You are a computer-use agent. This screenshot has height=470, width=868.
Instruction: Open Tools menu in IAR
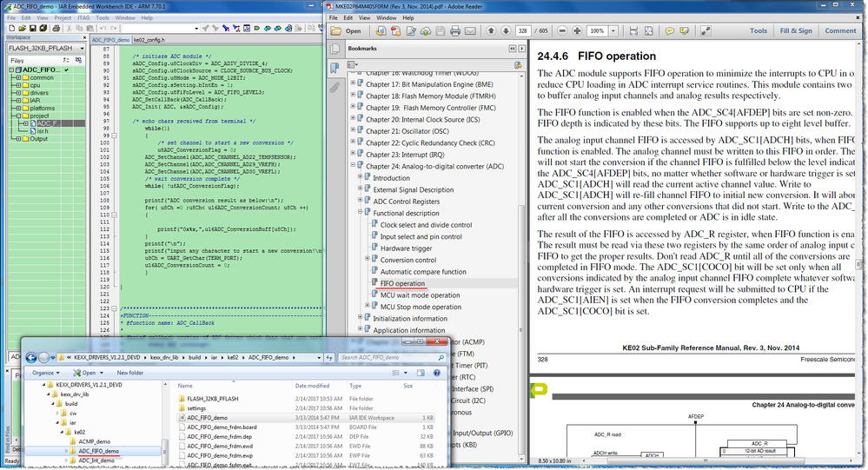point(103,17)
